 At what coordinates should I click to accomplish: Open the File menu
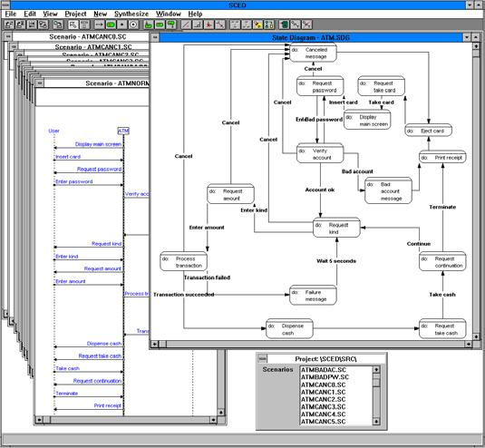point(11,14)
